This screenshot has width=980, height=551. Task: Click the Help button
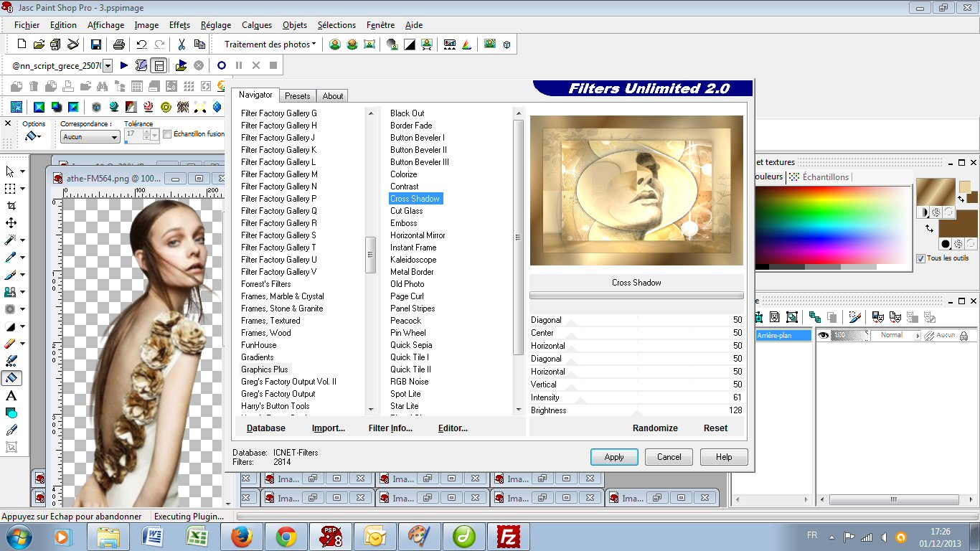tap(724, 457)
